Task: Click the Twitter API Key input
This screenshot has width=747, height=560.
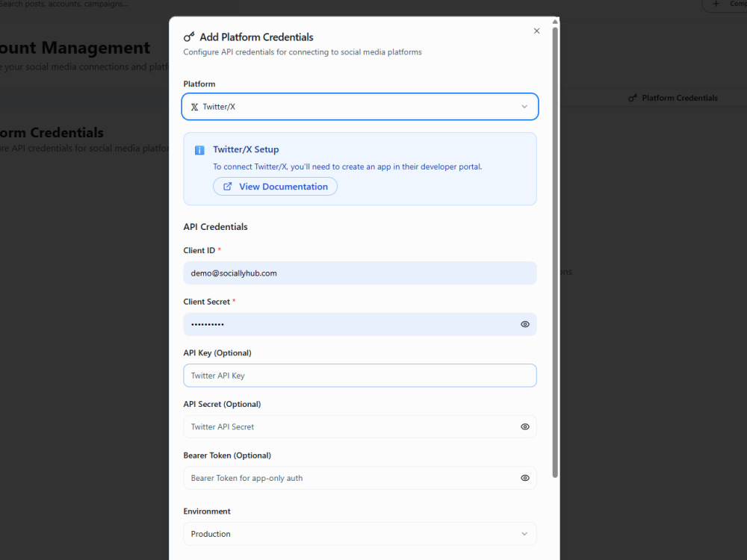Action: (360, 376)
